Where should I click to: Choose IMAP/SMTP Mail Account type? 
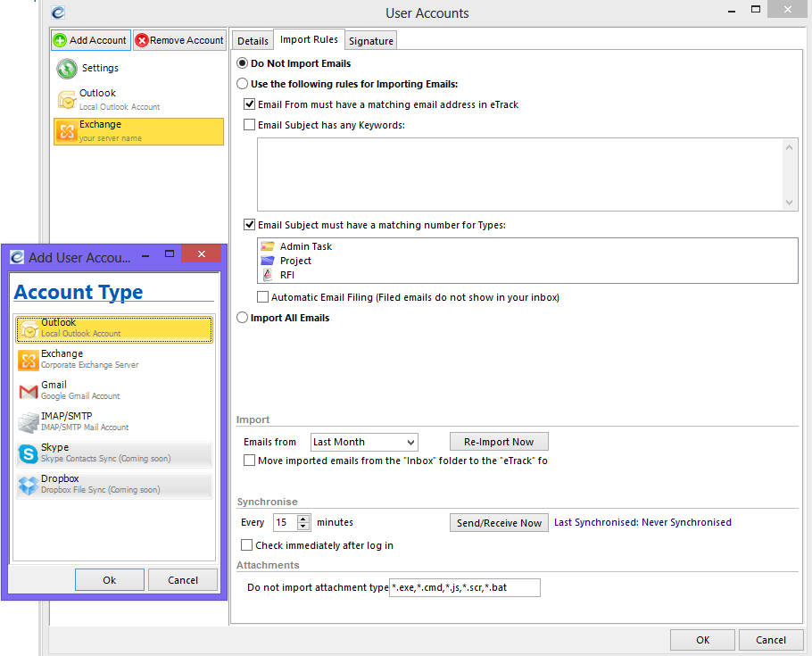coord(114,422)
